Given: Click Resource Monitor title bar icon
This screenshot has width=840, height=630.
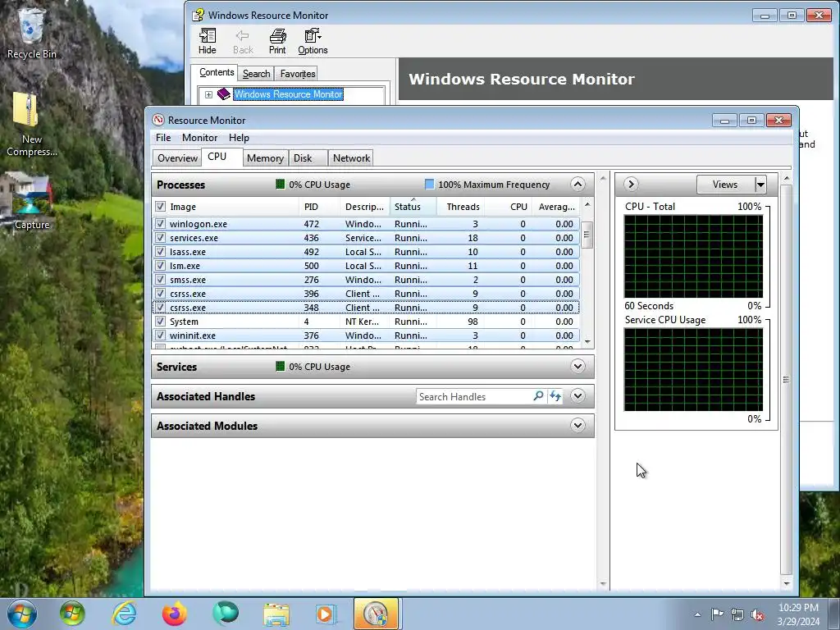Looking at the screenshot, I should (158, 120).
